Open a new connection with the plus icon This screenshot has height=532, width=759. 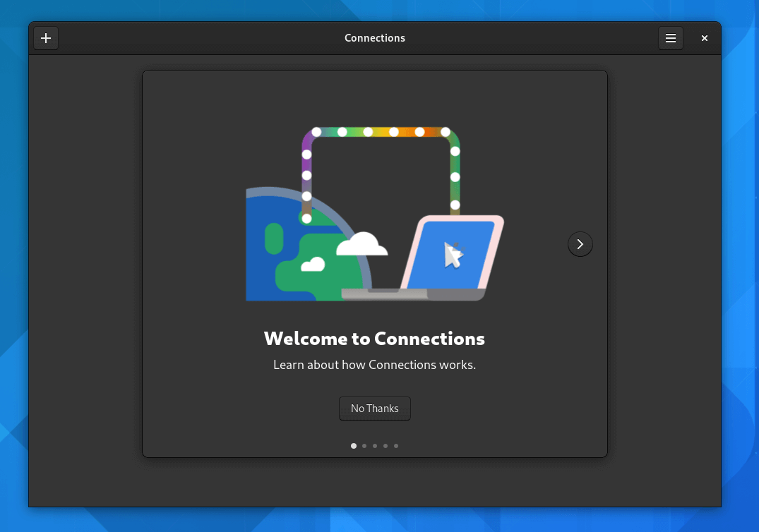46,38
